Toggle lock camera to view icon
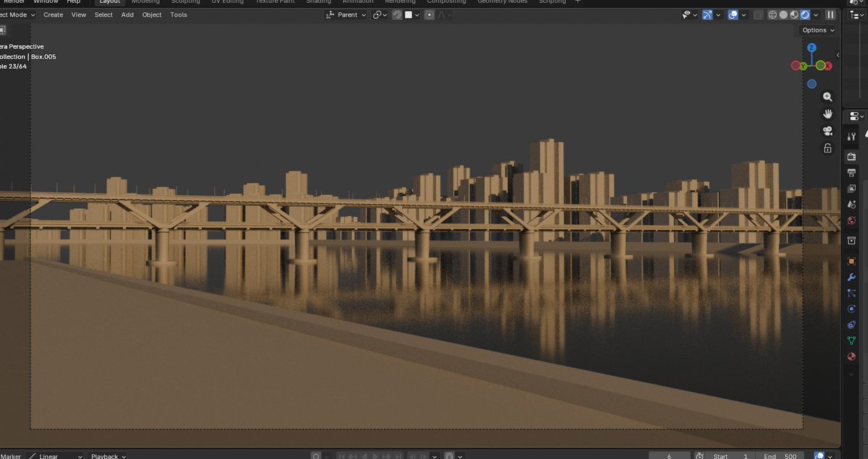The width and height of the screenshot is (868, 459). pyautogui.click(x=827, y=148)
